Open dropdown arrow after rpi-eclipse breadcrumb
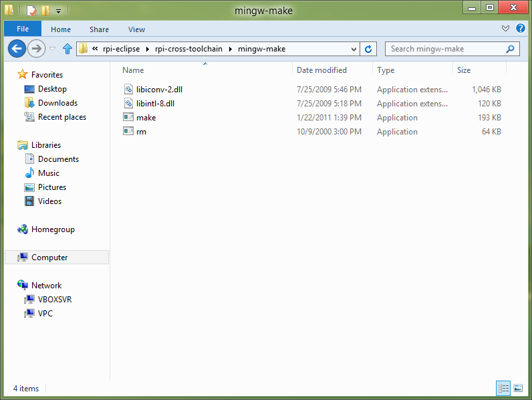Screen dimensions: 532x400 point(148,49)
